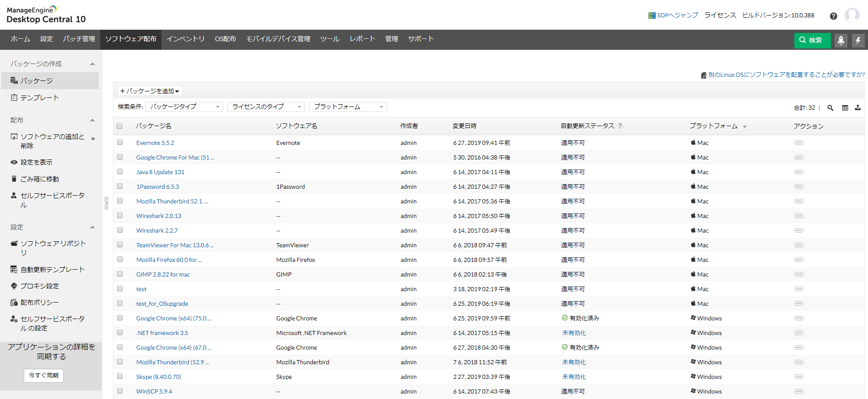The height and width of the screenshot is (399, 868).
Task: Open the パッケージタイプ filter dropdown
Action: 184,107
